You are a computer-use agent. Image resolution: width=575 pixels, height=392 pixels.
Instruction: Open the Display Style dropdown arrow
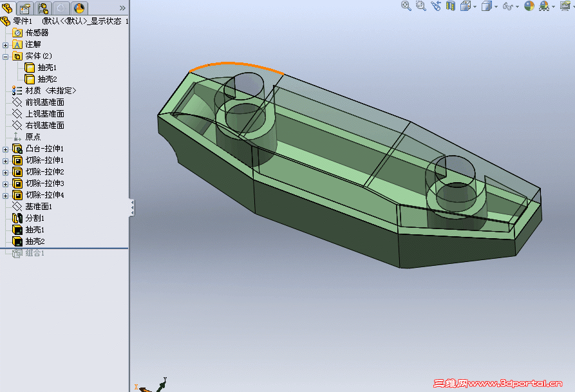(496, 7)
